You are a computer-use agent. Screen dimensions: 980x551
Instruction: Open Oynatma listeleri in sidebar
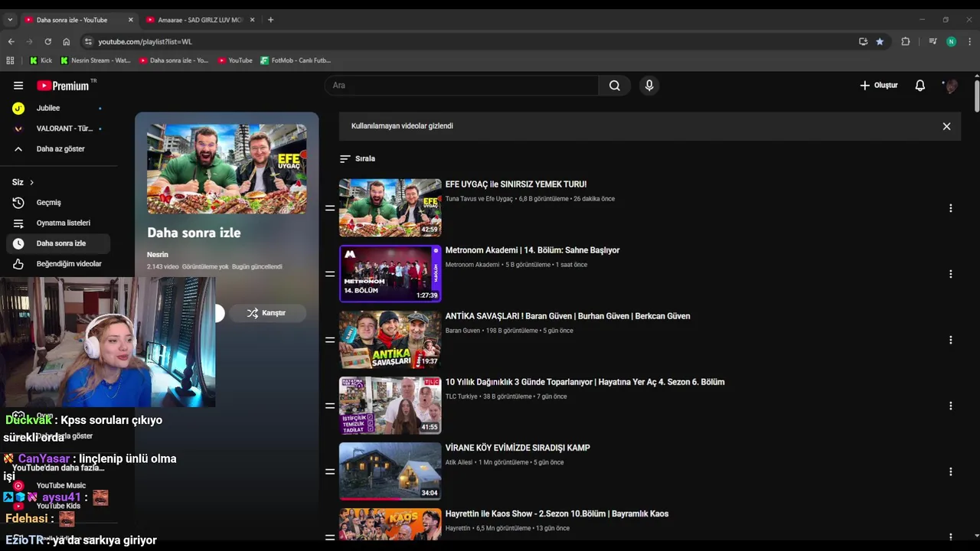pyautogui.click(x=58, y=223)
